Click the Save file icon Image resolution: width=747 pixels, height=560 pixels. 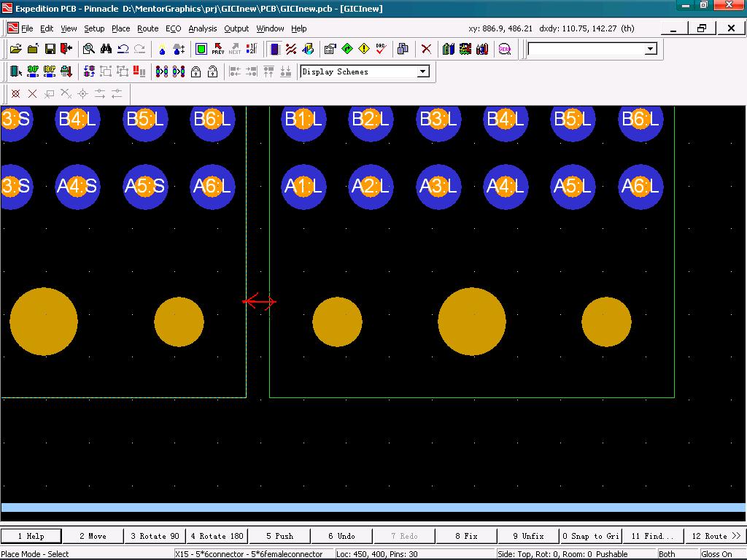point(50,49)
